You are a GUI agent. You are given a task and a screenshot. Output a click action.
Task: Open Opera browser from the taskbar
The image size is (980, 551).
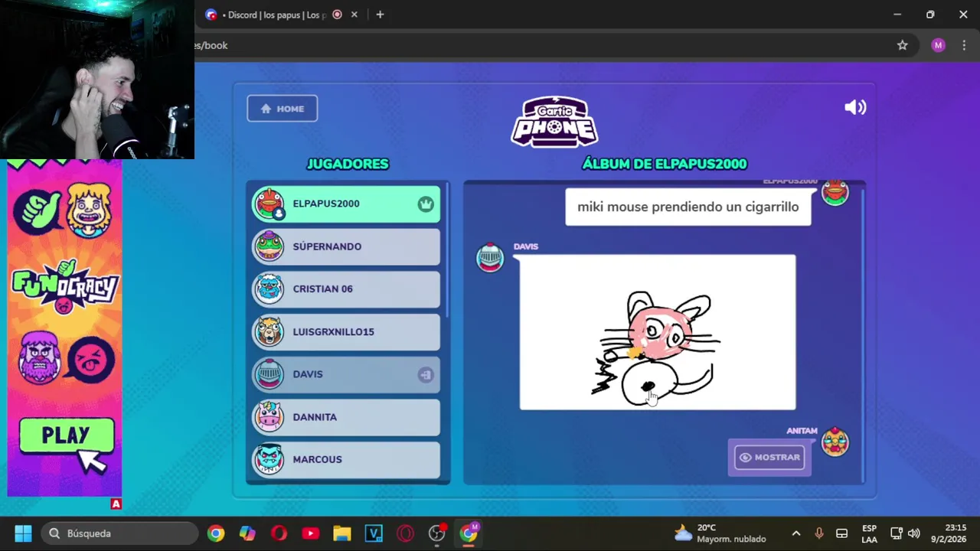pos(279,533)
